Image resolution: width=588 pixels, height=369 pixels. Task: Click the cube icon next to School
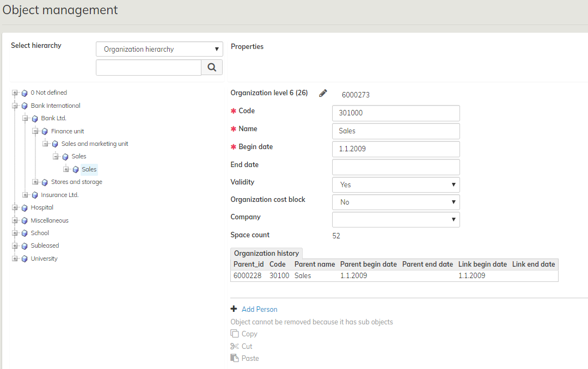pos(24,233)
